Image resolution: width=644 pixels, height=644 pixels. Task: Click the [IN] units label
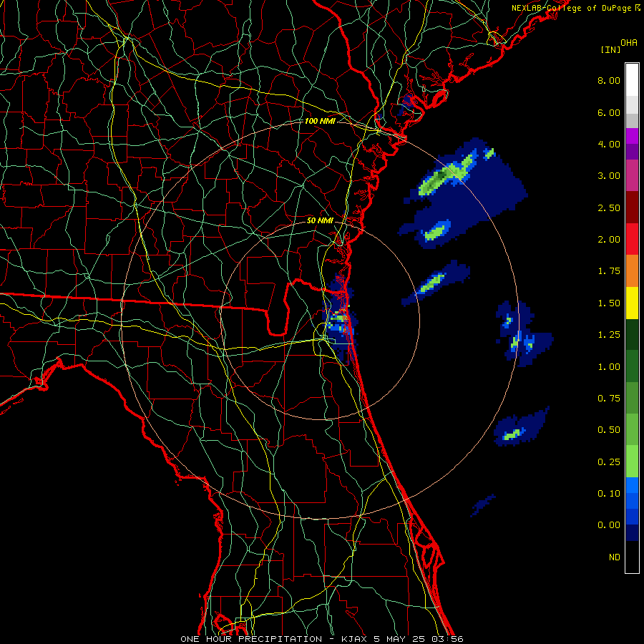(610, 49)
